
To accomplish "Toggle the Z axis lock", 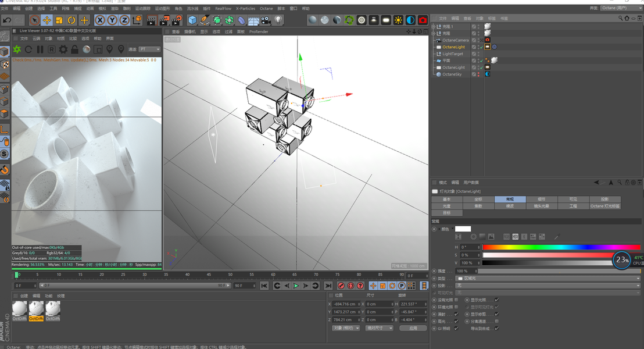I will (x=124, y=20).
